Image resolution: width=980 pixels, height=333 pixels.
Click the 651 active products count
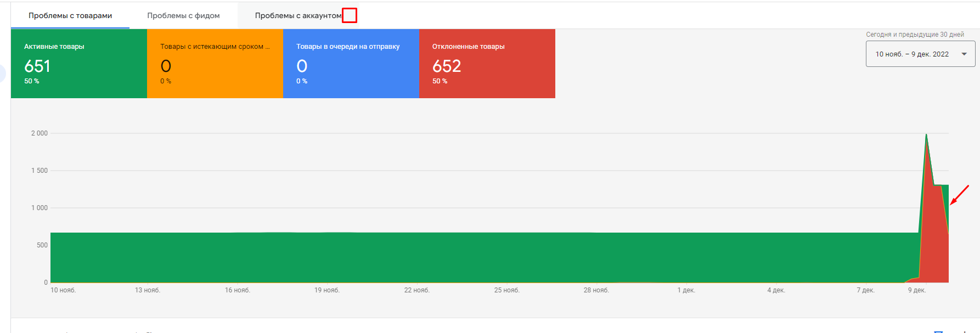37,66
